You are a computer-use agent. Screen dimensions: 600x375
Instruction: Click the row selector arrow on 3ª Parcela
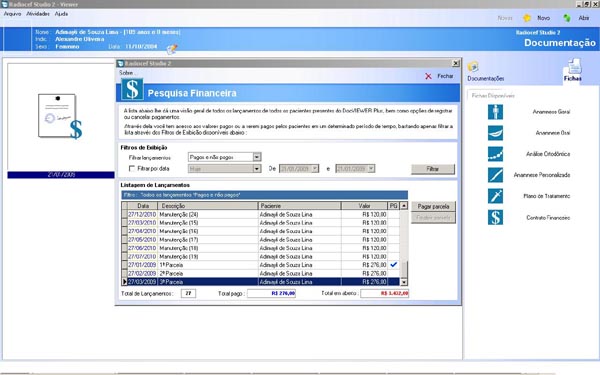coord(124,282)
